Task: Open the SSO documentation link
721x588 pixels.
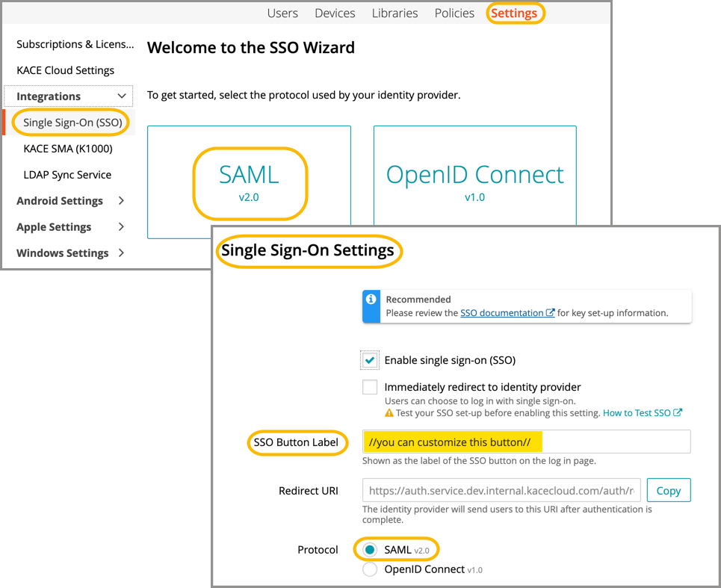Action: (501, 313)
